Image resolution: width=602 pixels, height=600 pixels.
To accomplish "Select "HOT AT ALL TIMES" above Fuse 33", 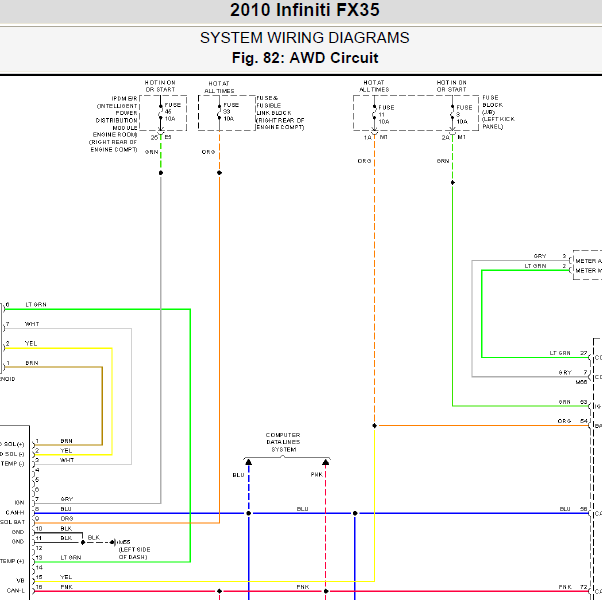I will point(219,87).
